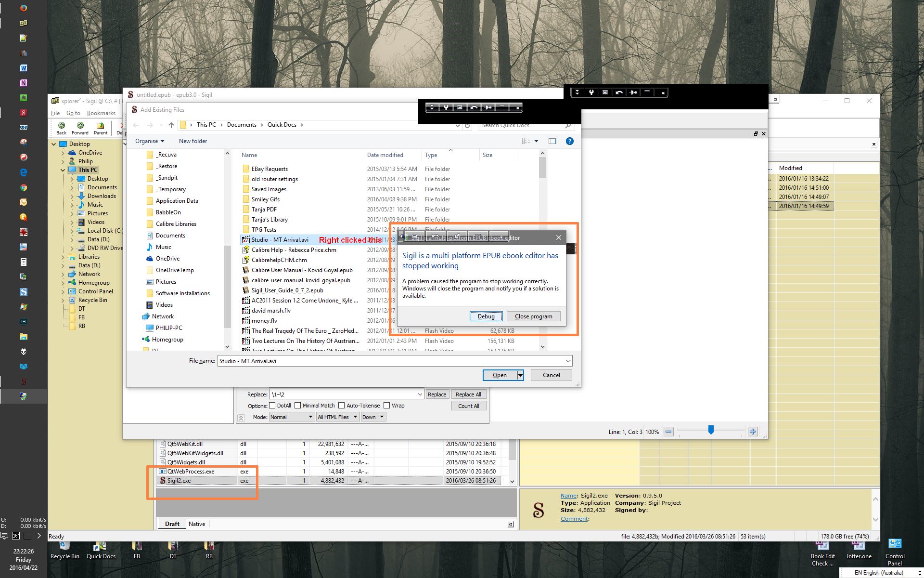Viewport: 924px width, 578px height.
Task: Open the Bookmarks menu
Action: 101,113
